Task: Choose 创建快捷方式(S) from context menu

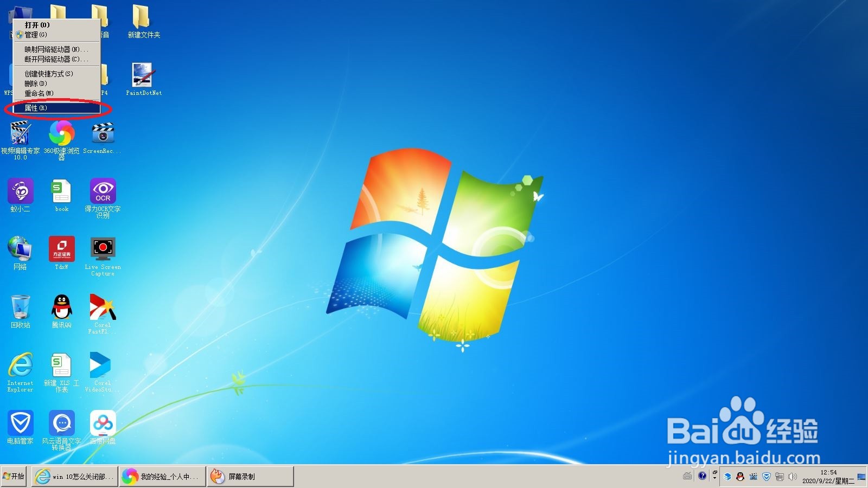Action: coord(56,74)
